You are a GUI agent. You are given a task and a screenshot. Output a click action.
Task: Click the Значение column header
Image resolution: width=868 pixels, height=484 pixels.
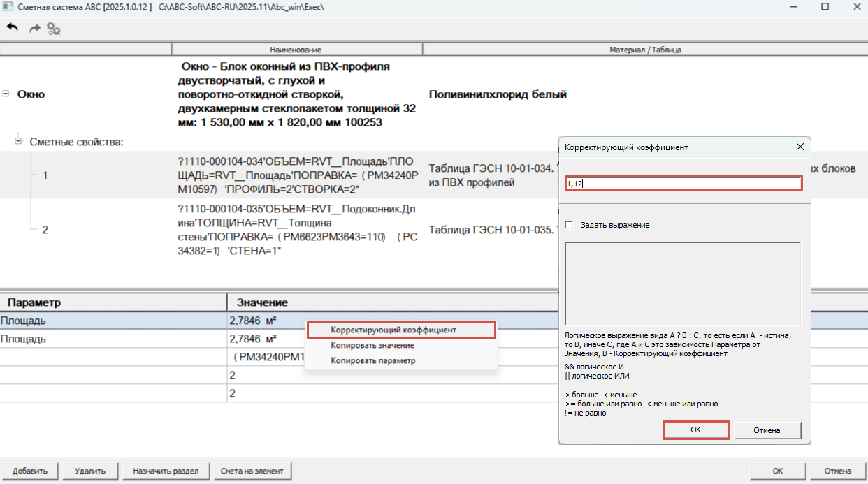tap(547, 302)
